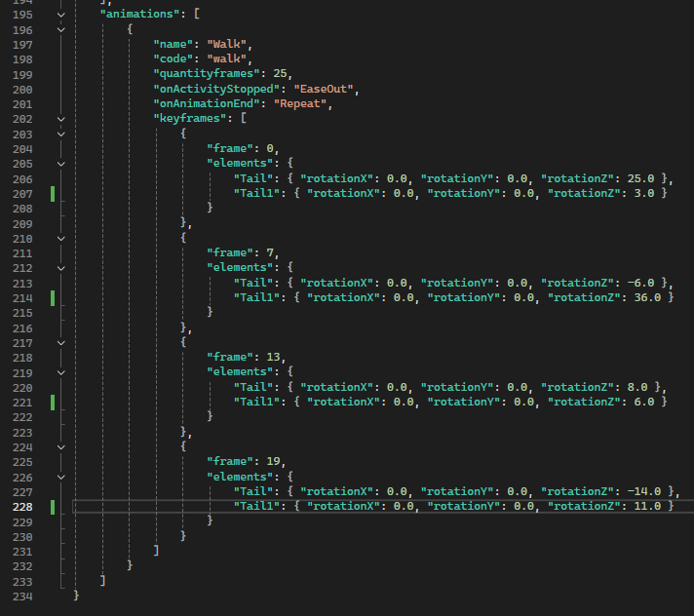Fold the "elements" block at line 205
694x616 pixels.
(61, 164)
